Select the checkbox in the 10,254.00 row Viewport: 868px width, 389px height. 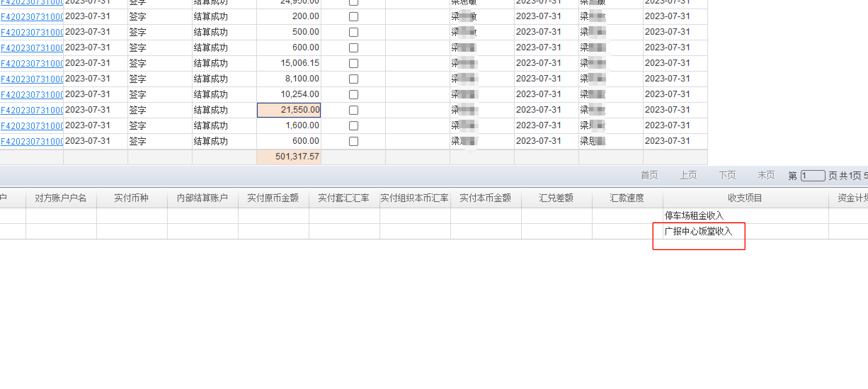pyautogui.click(x=353, y=95)
